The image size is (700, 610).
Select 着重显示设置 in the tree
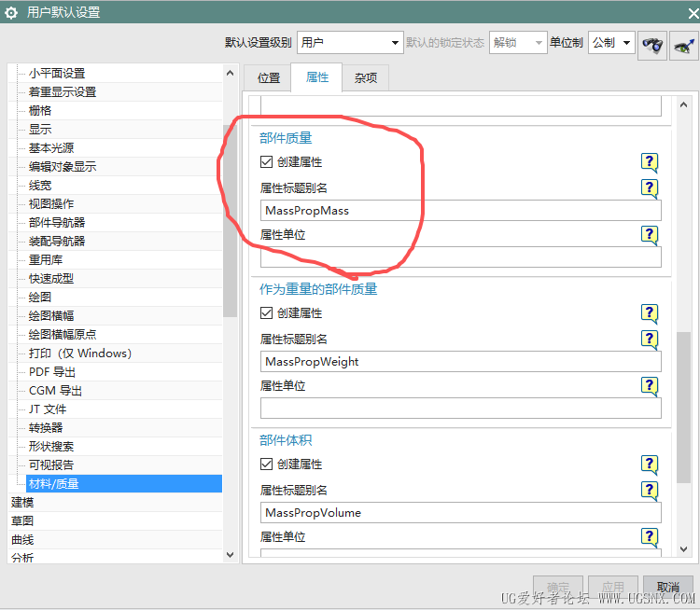click(63, 92)
